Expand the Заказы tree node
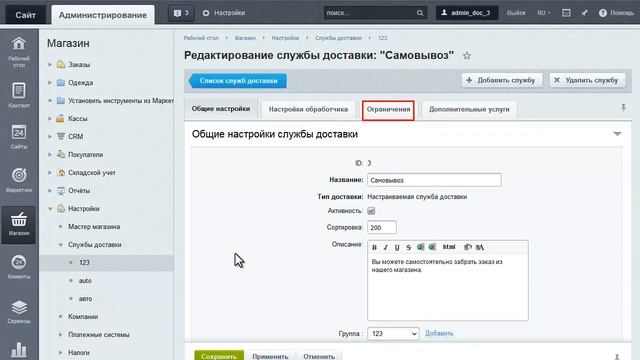The width and height of the screenshot is (640, 360). click(x=50, y=65)
